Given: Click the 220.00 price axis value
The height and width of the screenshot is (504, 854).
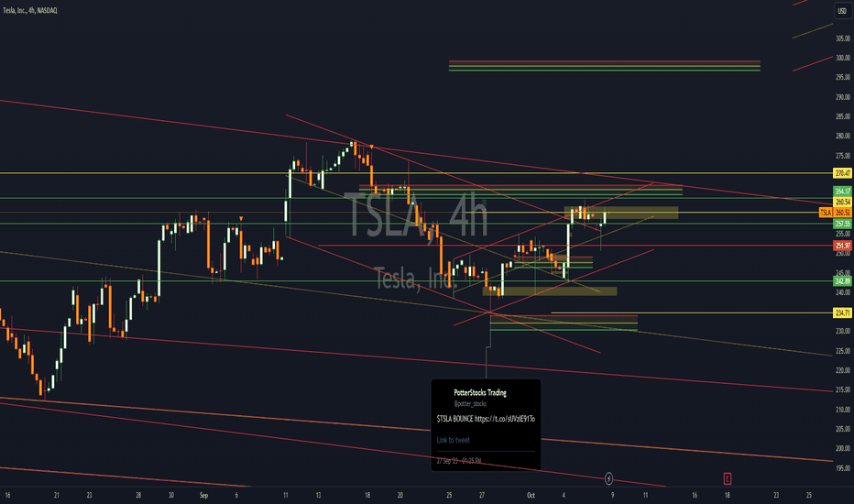Looking at the screenshot, I should [843, 370].
